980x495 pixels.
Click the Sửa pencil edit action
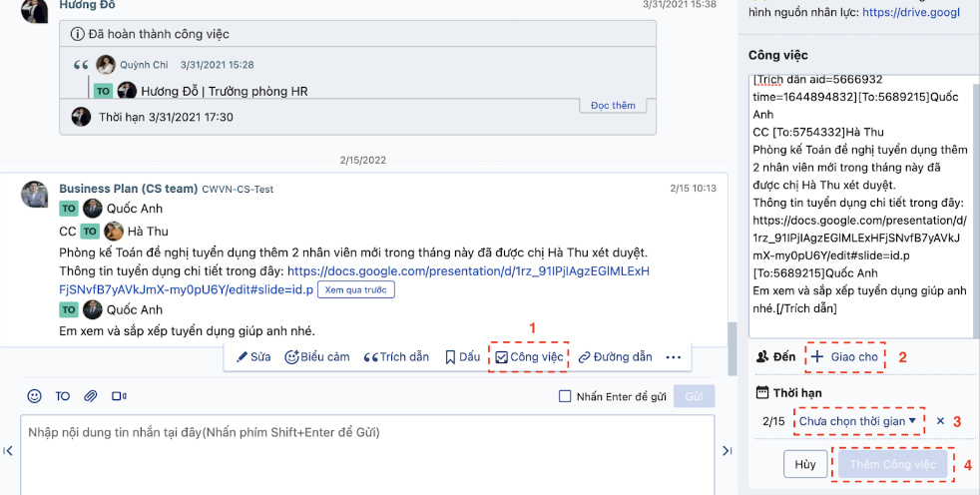pos(253,357)
